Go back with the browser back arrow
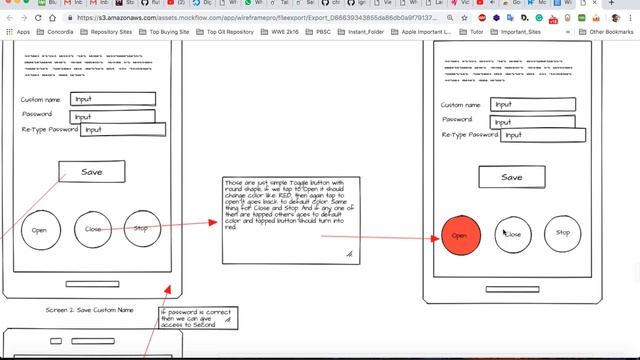The image size is (640, 360). click(10, 18)
